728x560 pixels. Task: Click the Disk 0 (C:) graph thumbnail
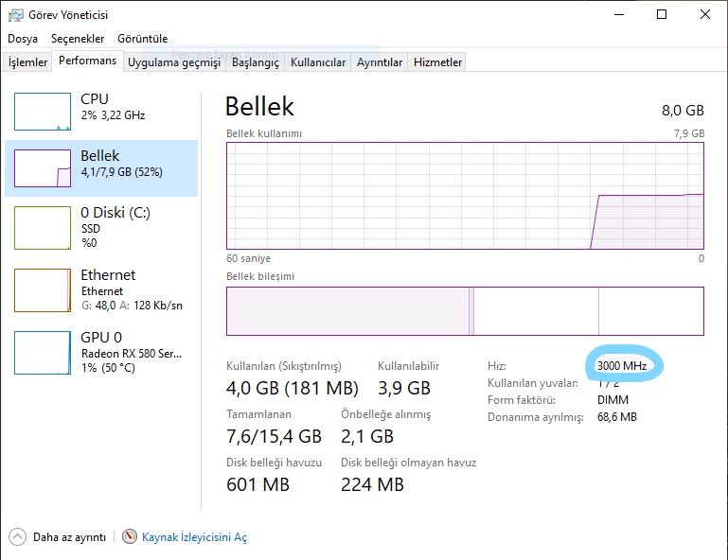[43, 226]
